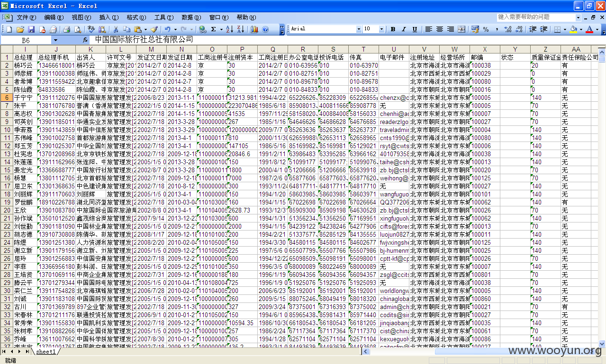606x364 pixels.
Task: Click the fx insert function button
Action: click(85, 40)
